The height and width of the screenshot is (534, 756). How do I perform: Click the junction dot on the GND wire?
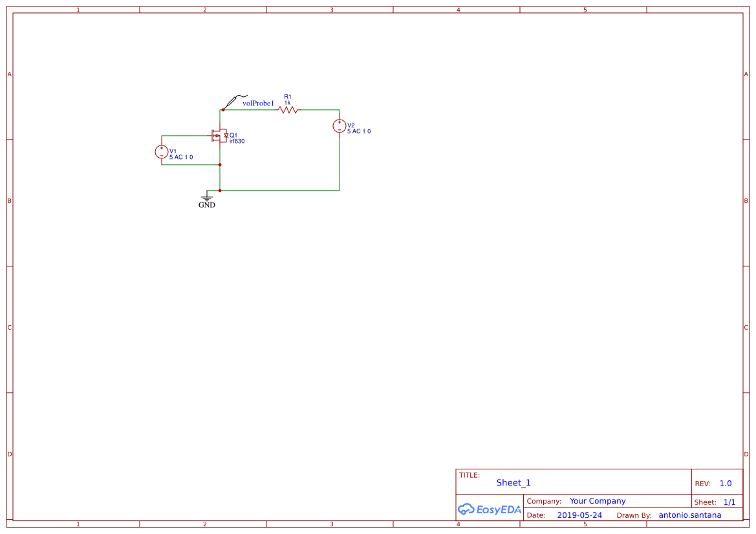220,190
